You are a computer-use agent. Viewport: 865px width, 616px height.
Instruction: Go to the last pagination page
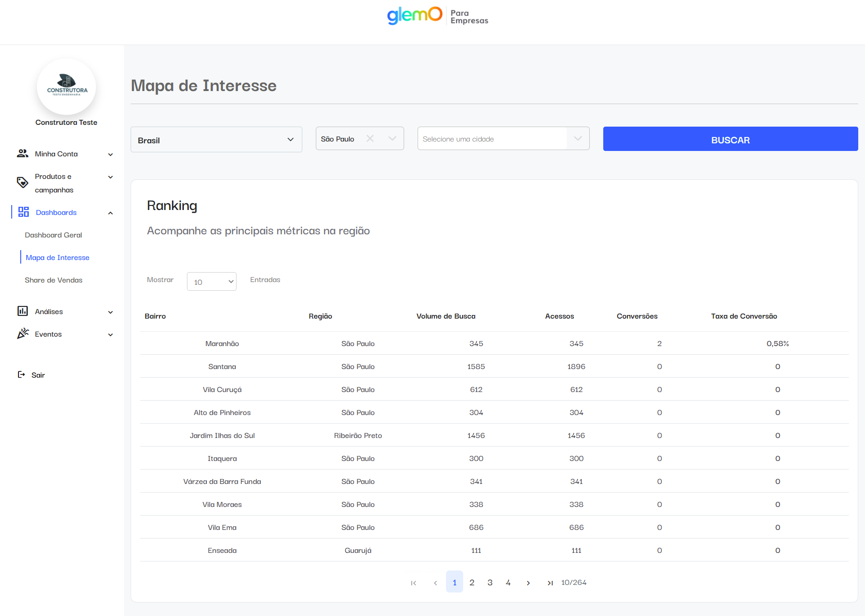click(550, 583)
